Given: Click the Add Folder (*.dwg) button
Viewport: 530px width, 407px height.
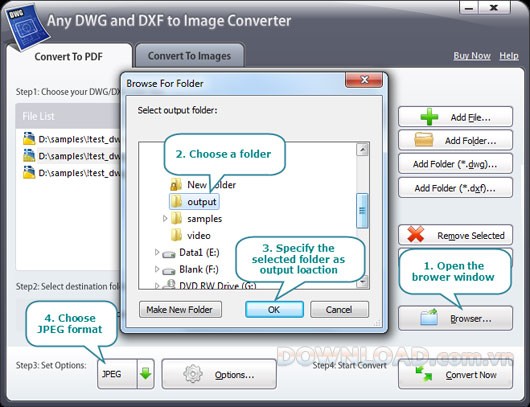Looking at the screenshot, I should tap(455, 164).
